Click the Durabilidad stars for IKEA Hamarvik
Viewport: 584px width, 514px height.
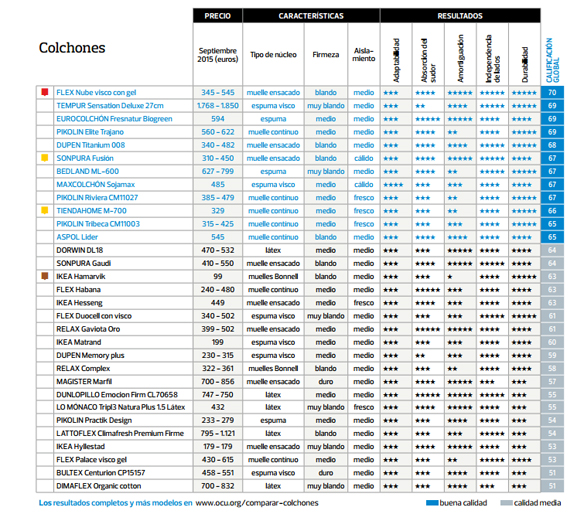tap(524, 277)
